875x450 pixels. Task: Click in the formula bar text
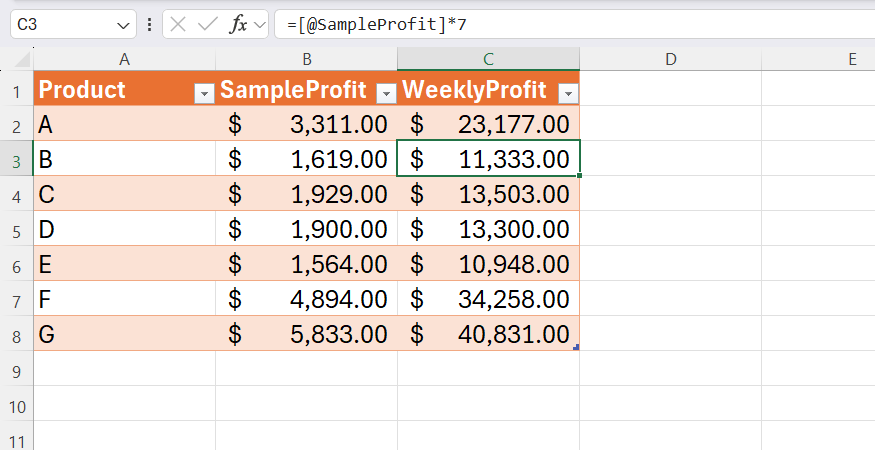point(377,25)
